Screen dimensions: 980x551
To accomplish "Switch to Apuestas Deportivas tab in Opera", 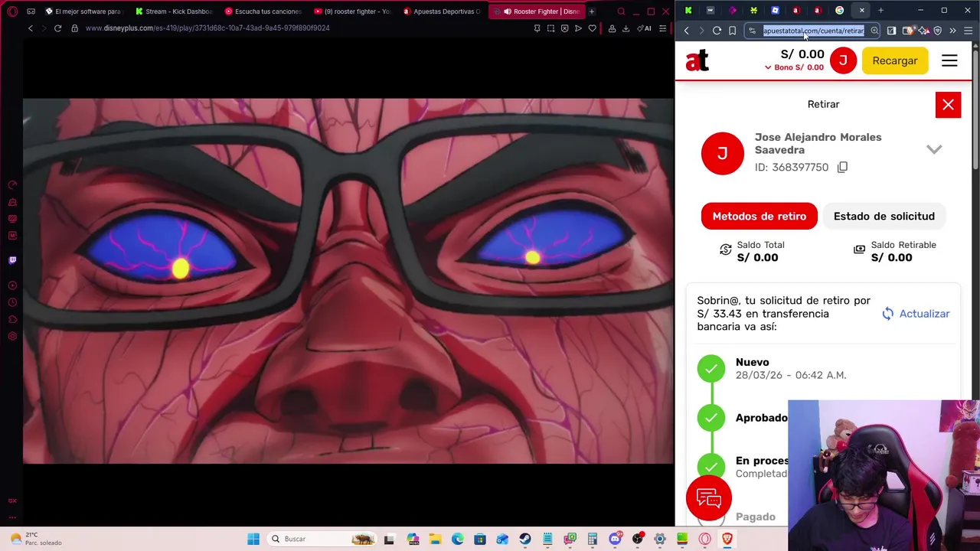I will [442, 11].
